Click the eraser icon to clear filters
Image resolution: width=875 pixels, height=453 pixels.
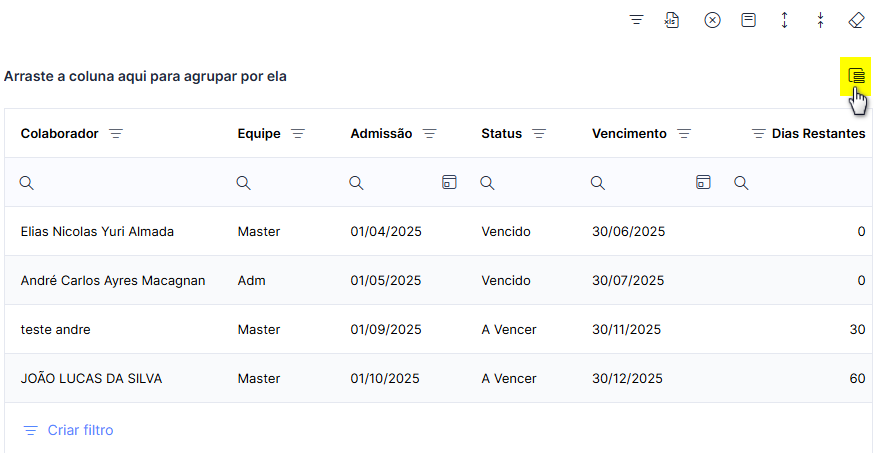[856, 21]
